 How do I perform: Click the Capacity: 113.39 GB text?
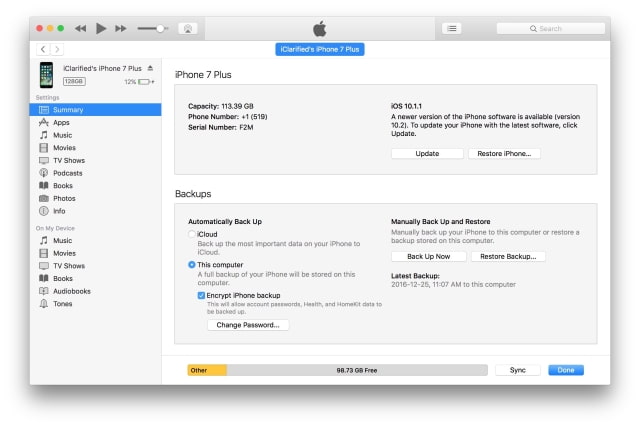point(220,106)
